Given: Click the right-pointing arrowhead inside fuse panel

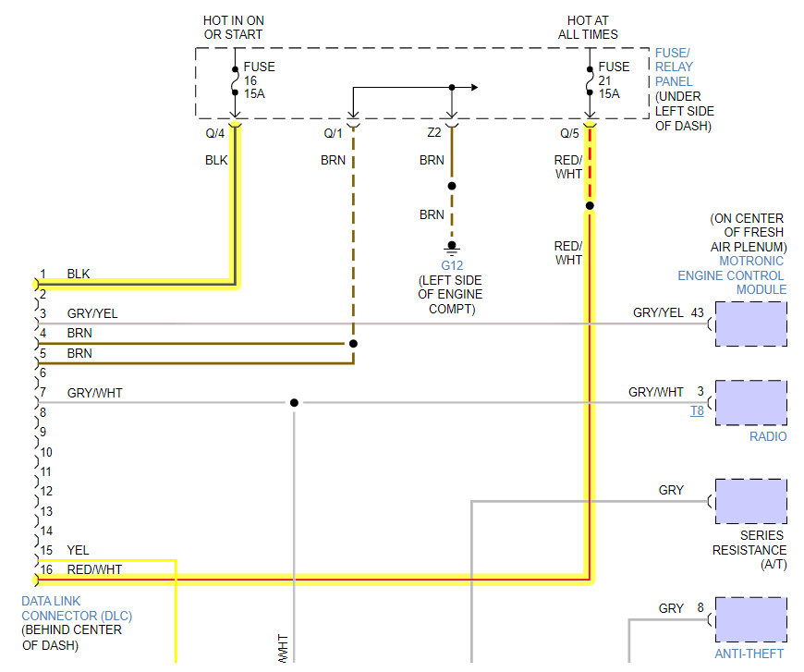Looking at the screenshot, I should click(474, 87).
